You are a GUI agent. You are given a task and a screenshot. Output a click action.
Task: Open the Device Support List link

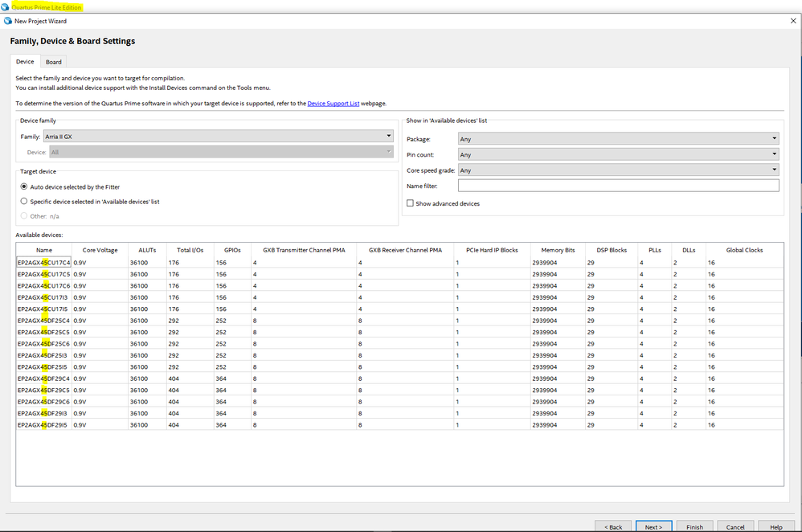(x=333, y=104)
